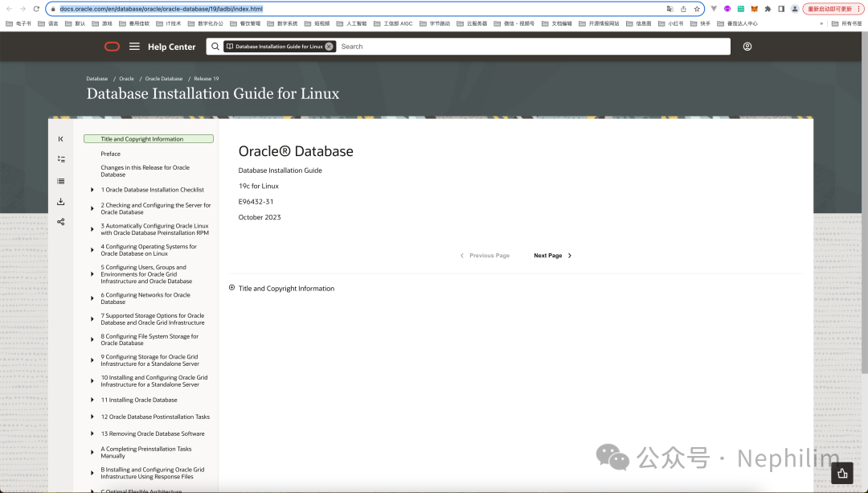Image resolution: width=868 pixels, height=493 pixels.
Task: Toggle the browser side panel icon
Action: tap(781, 9)
